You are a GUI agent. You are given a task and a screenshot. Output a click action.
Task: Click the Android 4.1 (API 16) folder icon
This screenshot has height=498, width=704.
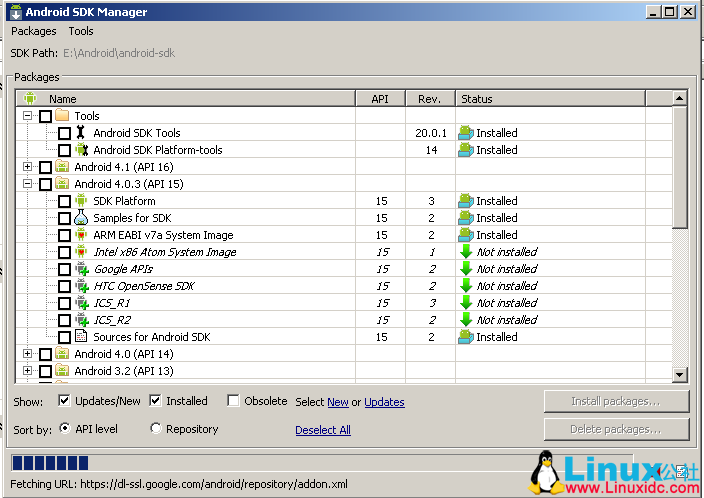pyautogui.click(x=62, y=167)
